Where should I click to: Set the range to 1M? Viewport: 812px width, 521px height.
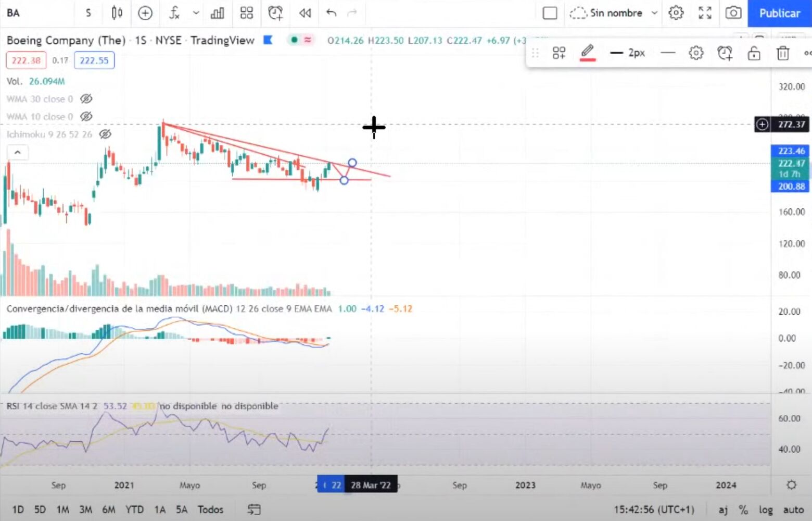(x=63, y=510)
